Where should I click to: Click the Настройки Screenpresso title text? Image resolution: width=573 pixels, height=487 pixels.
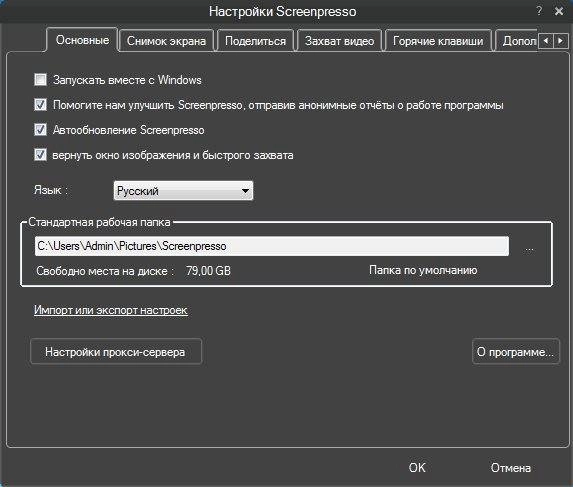(x=282, y=11)
